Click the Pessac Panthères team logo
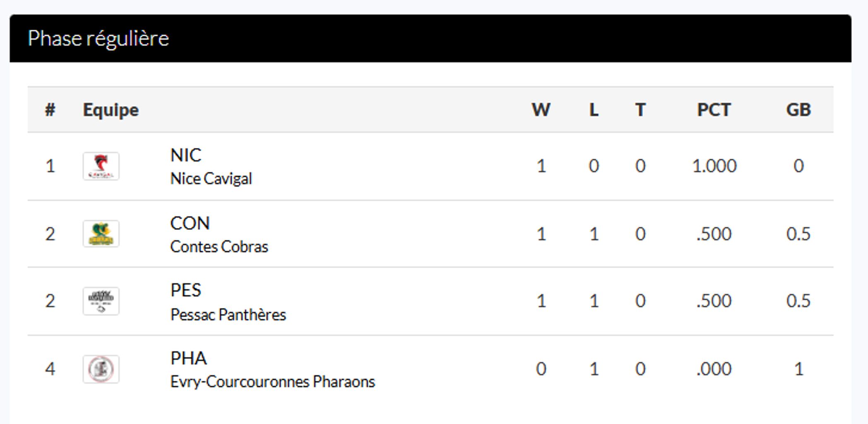The image size is (868, 424). (101, 301)
